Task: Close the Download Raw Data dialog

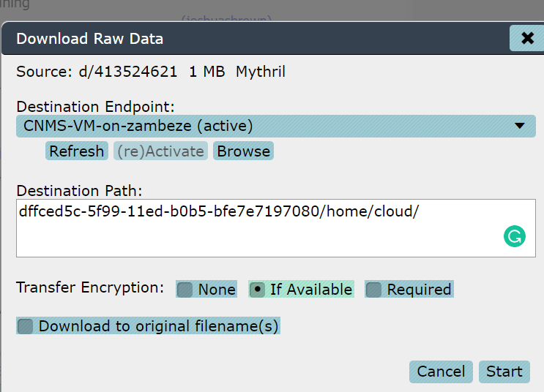Action: point(527,38)
